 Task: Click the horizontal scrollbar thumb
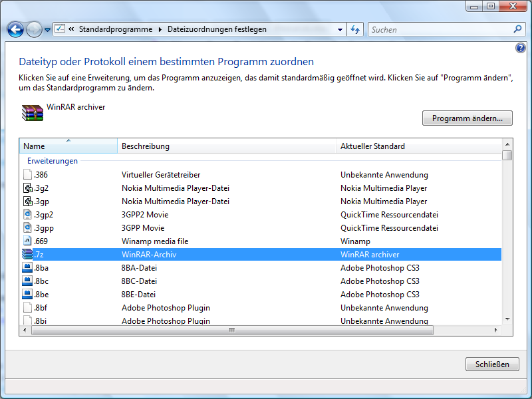[232, 330]
